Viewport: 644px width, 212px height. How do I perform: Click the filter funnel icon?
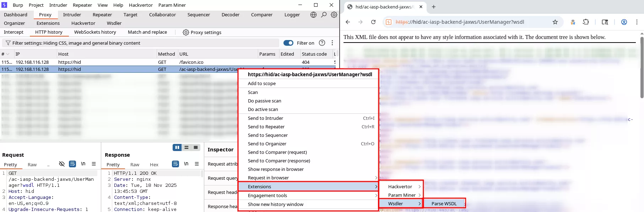[x=8, y=43]
